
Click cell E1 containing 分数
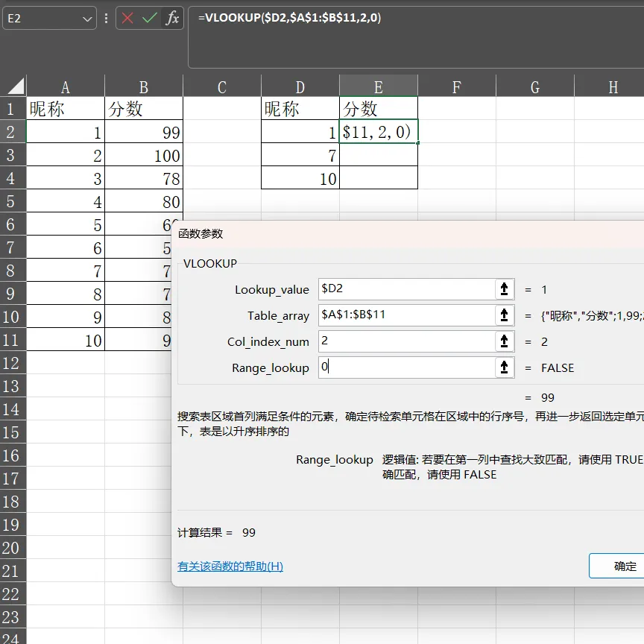click(x=379, y=108)
